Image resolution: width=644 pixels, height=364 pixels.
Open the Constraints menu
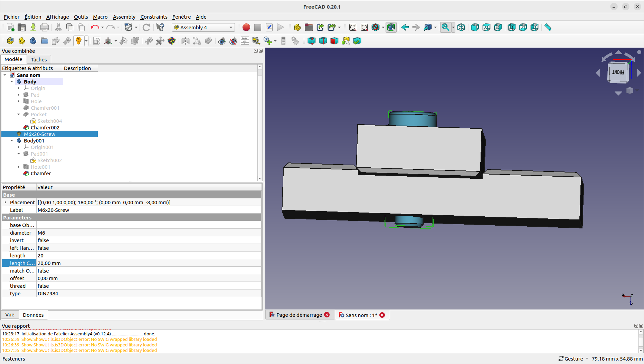[x=154, y=17]
